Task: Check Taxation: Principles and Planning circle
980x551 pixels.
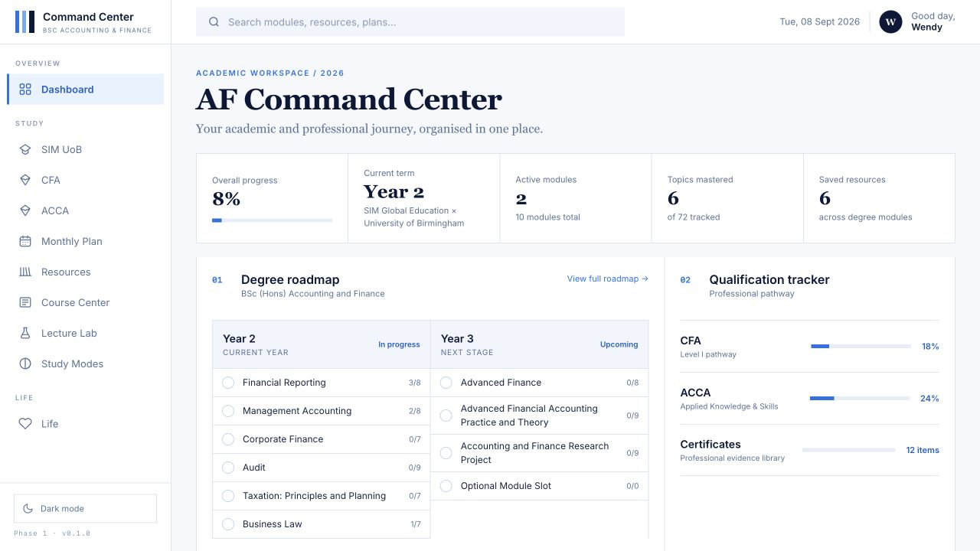Action: coord(228,496)
